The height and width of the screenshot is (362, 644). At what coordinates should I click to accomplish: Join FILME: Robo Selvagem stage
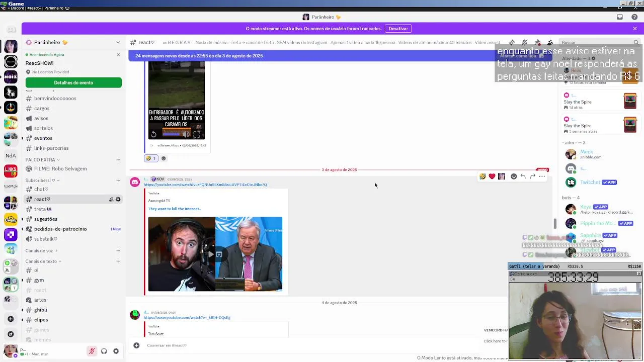tap(60, 169)
